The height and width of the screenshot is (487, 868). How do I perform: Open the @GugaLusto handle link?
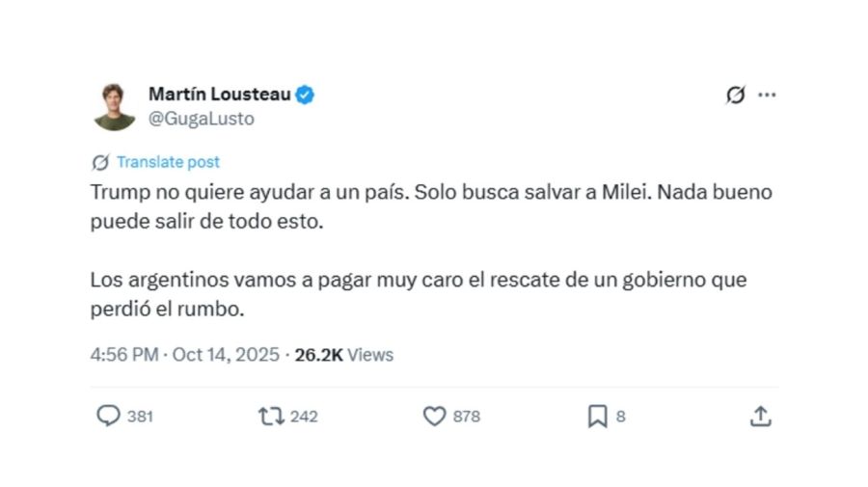point(201,119)
